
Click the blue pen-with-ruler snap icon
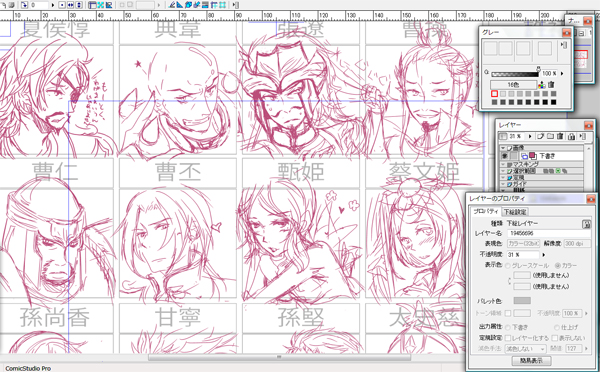(196, 5)
